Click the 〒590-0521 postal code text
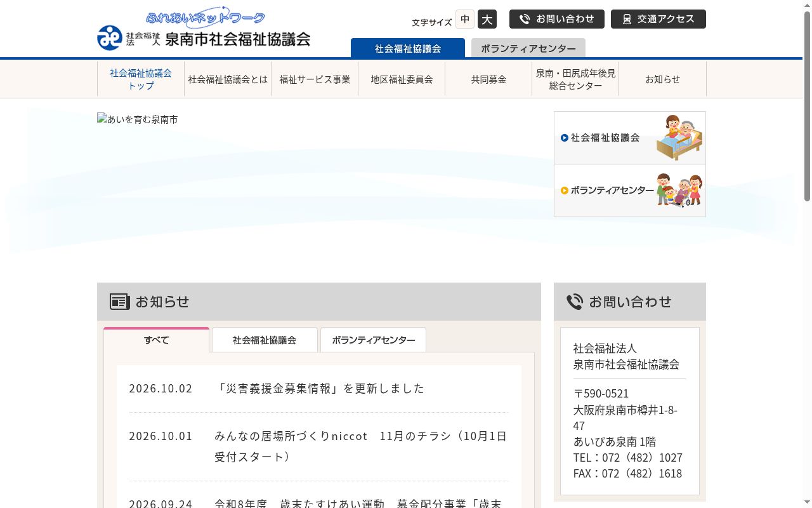812x508 pixels. click(x=601, y=394)
